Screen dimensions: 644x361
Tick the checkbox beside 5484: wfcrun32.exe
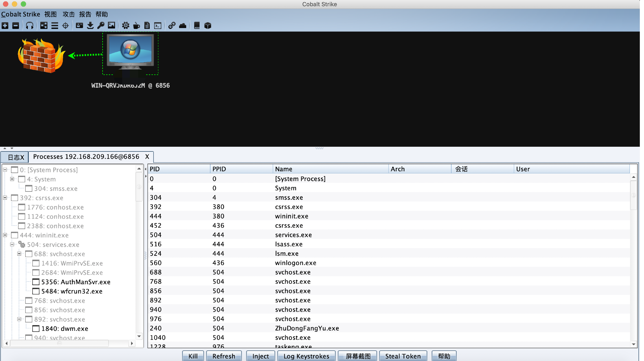click(x=36, y=291)
